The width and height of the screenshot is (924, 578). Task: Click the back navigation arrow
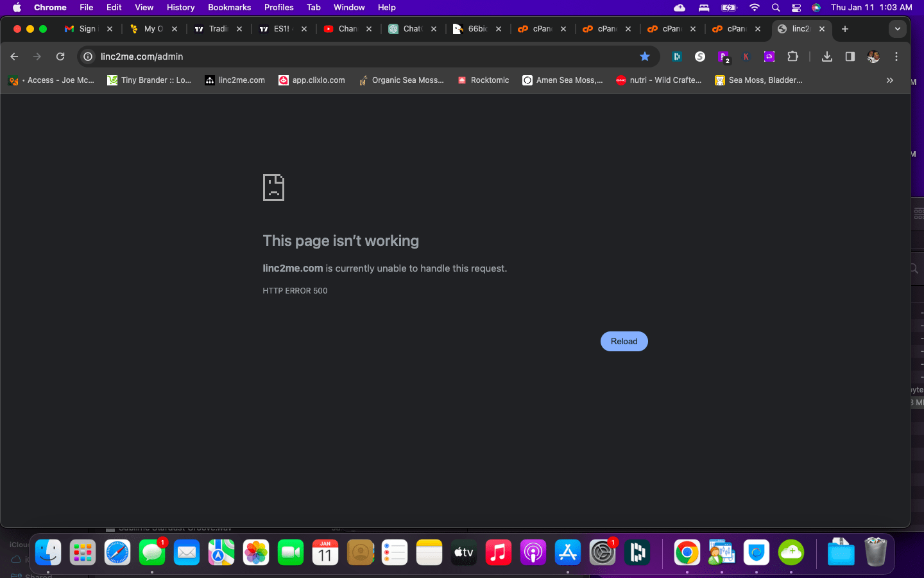14,57
